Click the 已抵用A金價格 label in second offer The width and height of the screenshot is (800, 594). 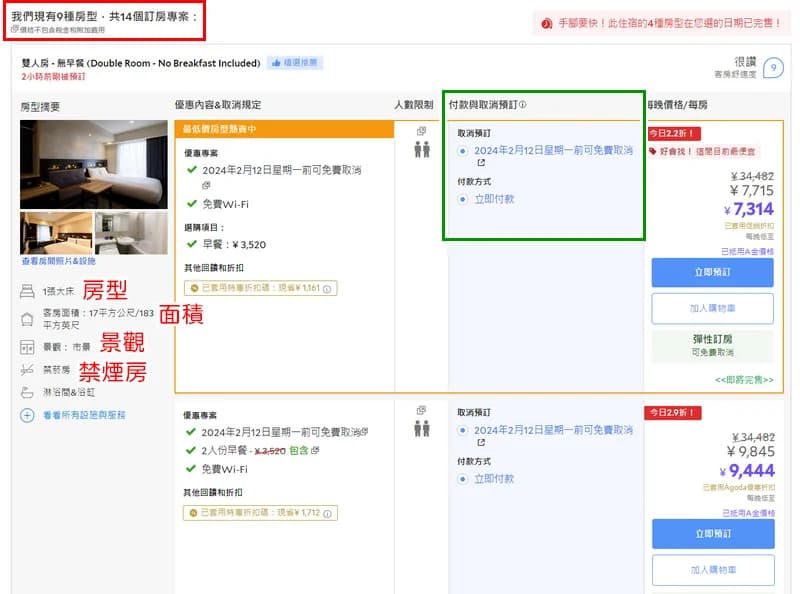point(748,513)
